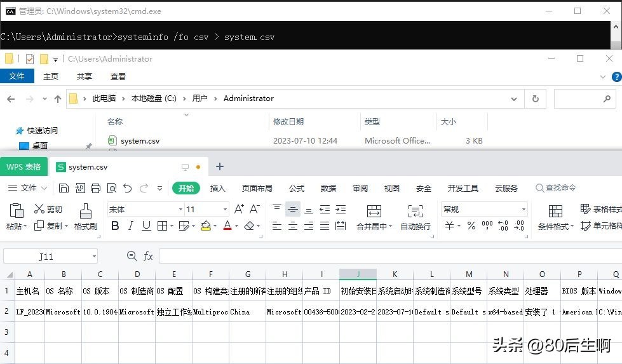
Task: Click the insert function fx icon
Action: (x=148, y=256)
